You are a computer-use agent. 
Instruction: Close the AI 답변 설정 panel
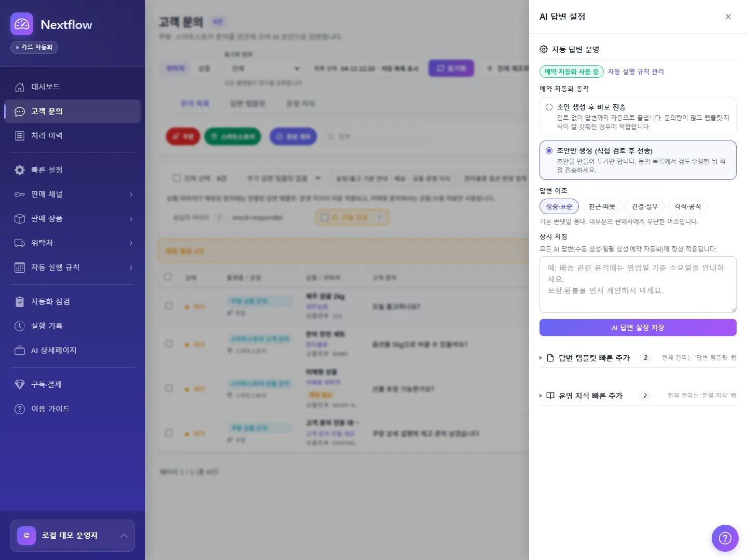pos(728,17)
